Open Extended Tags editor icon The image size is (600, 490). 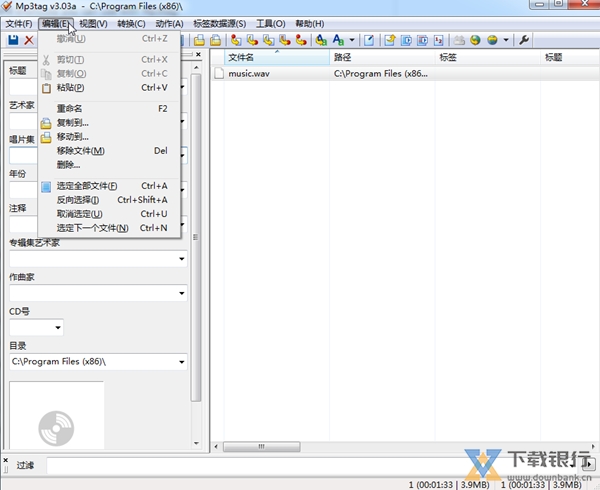coord(369,40)
